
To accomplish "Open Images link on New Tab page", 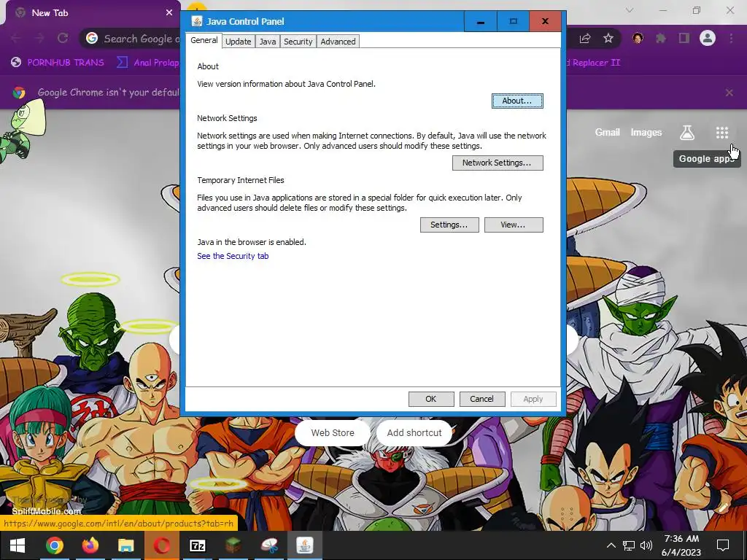I will pos(646,133).
